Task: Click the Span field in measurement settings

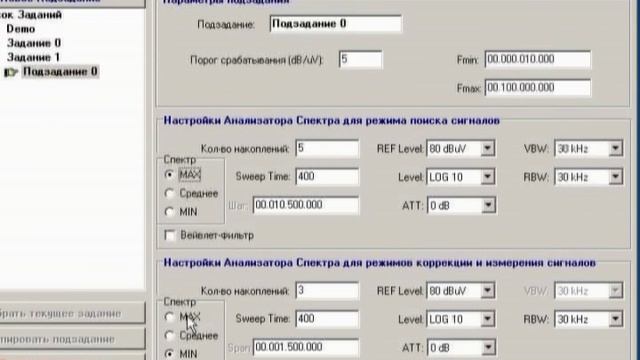Action: pos(306,347)
